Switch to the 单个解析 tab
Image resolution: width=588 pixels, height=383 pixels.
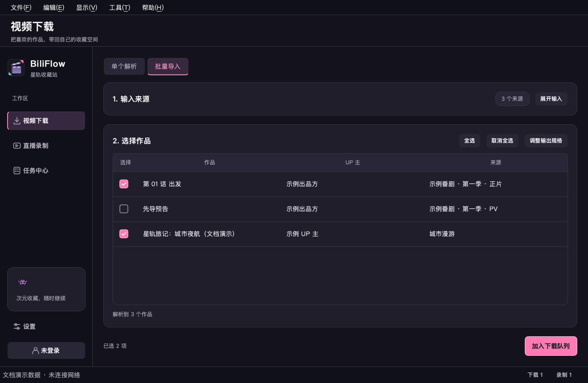click(124, 66)
